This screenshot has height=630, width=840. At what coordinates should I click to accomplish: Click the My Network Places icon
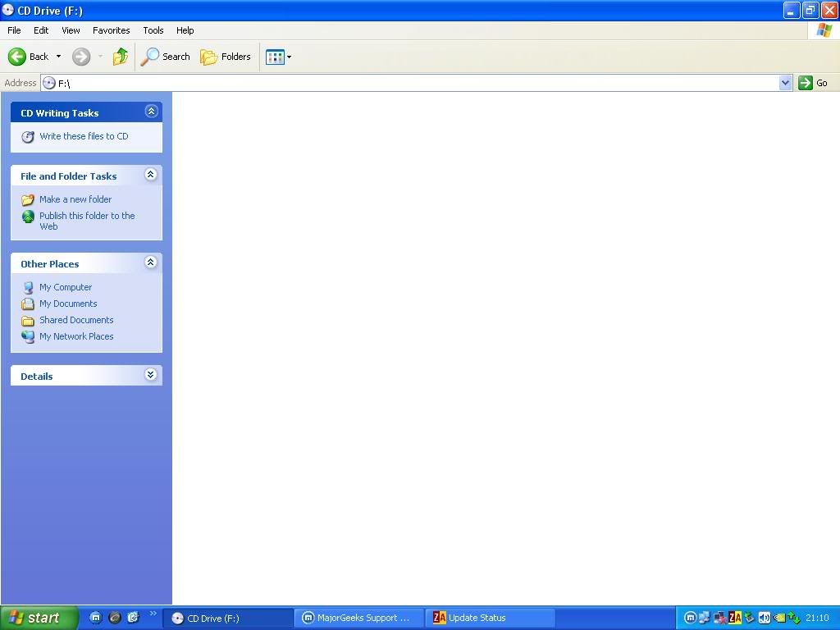pos(28,337)
